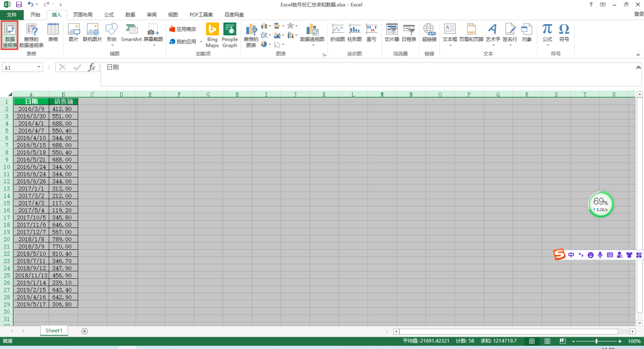Open the 文件 File menu

tap(12, 14)
